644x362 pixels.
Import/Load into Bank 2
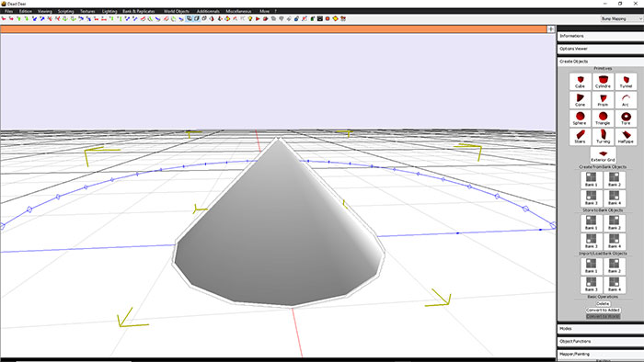[614, 266]
